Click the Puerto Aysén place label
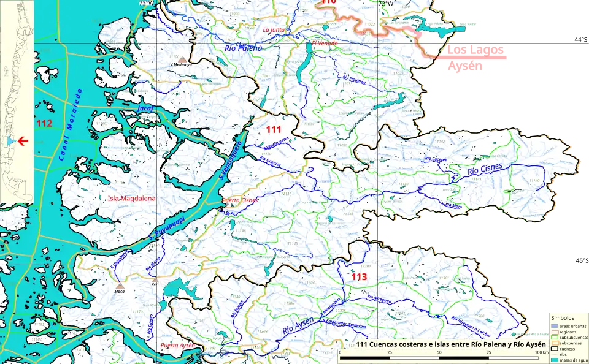Screen dimensions: 589x364 tap(177, 346)
